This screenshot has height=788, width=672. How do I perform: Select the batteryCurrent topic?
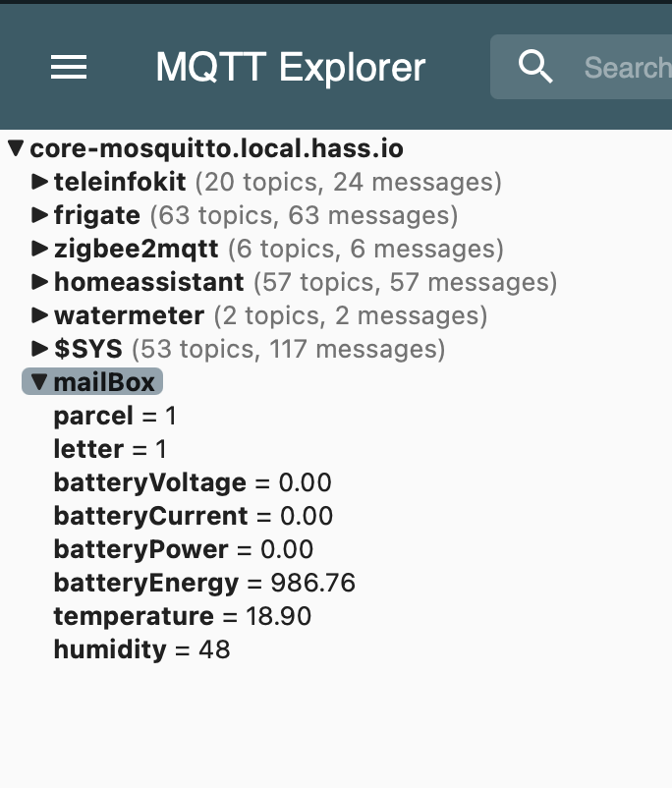(193, 516)
